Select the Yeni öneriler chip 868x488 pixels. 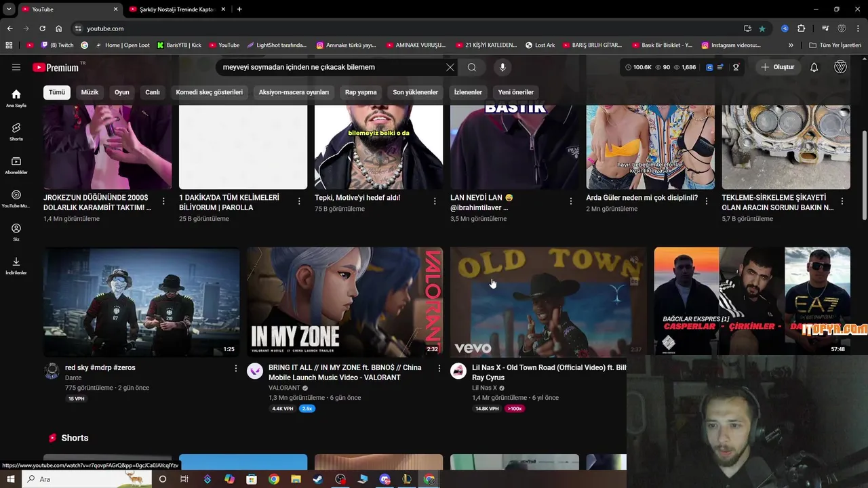coord(516,92)
